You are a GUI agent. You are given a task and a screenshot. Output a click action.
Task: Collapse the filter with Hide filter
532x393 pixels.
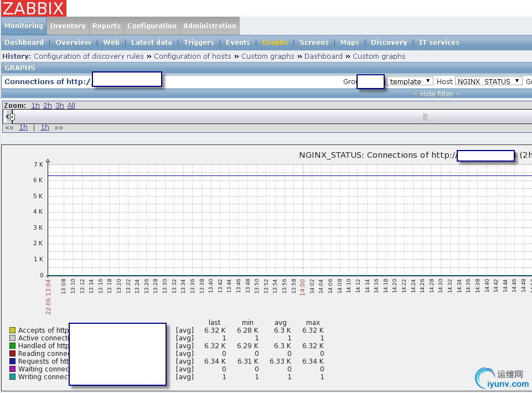(437, 94)
